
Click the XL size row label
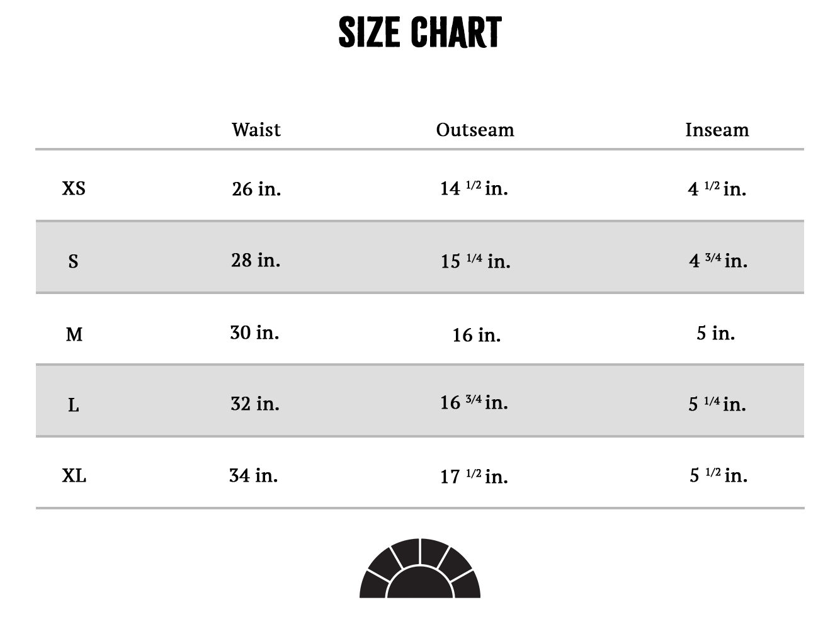[x=74, y=475]
